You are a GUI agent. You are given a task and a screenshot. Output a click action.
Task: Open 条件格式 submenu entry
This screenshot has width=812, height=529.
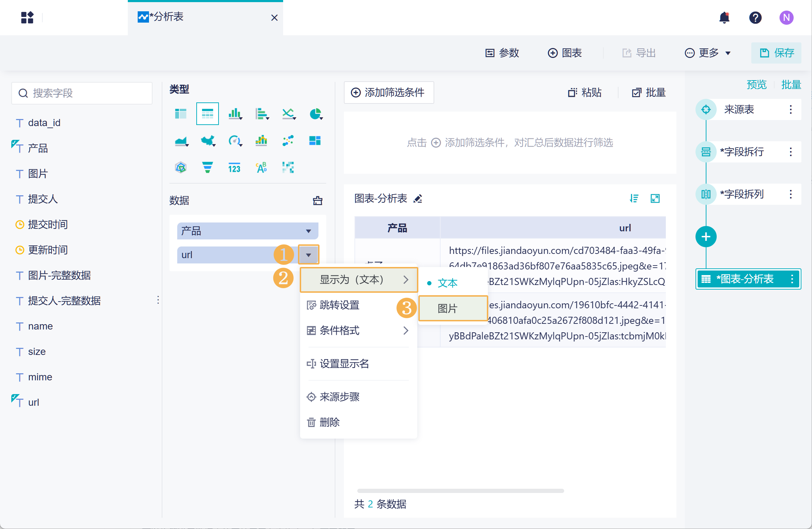click(359, 331)
